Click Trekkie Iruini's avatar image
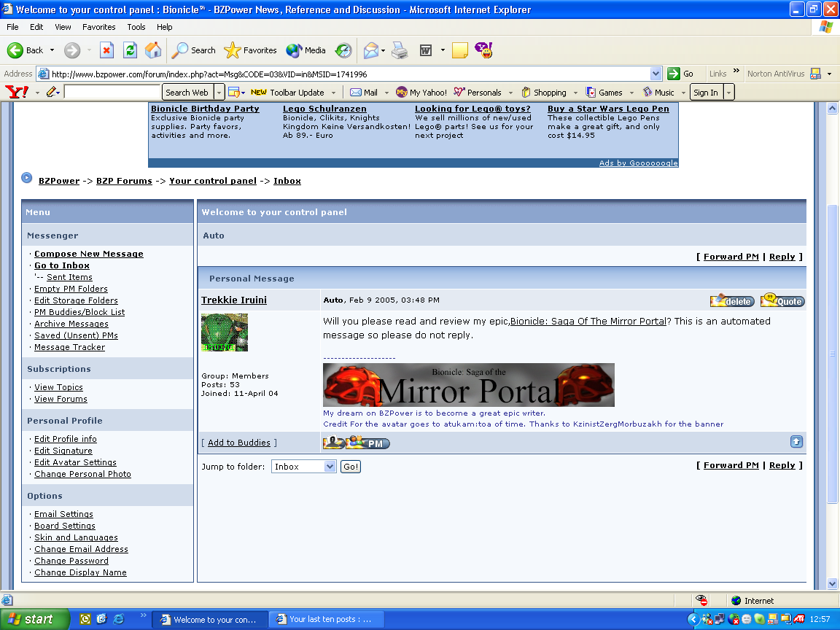This screenshot has width=840, height=630. point(225,332)
